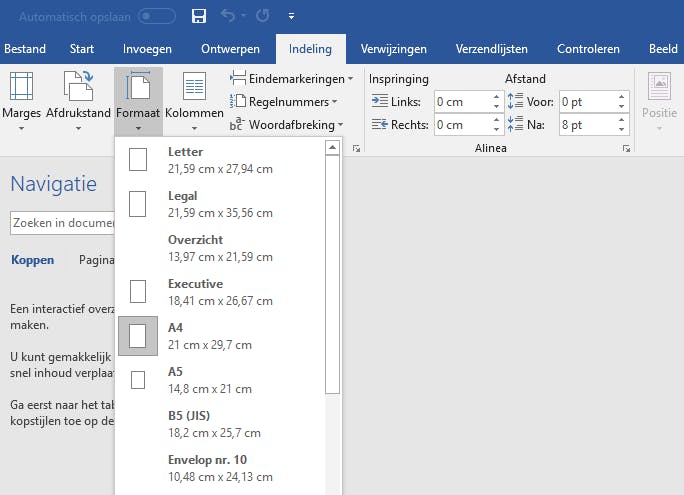This screenshot has width=684, height=495.
Task: Open the Alinea dialog launcher
Action: click(x=627, y=148)
